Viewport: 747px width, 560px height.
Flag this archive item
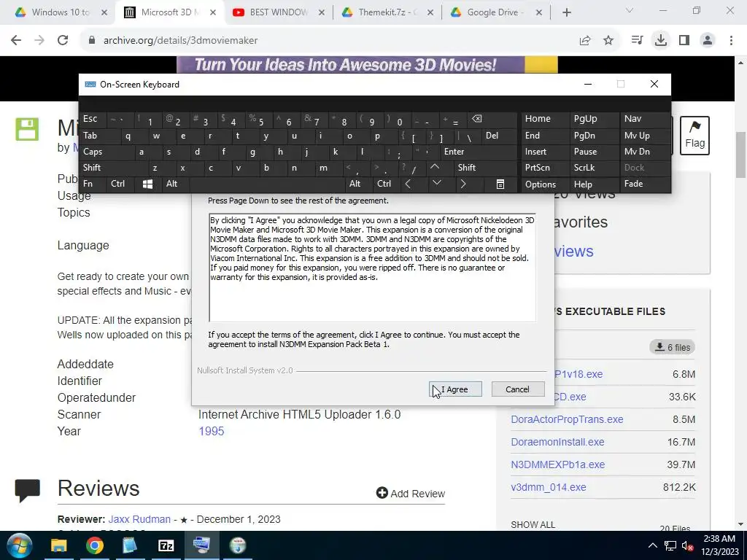[694, 135]
